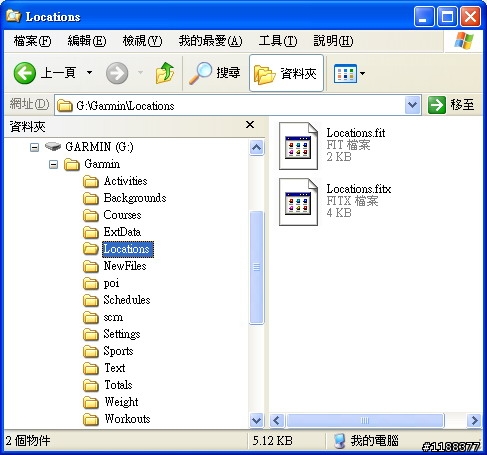Click the 我的電腦 status bar icon
487x455 pixels.
coord(339,441)
